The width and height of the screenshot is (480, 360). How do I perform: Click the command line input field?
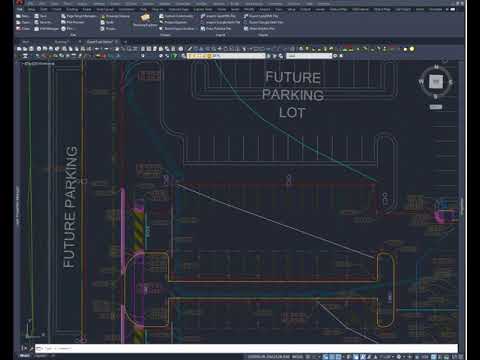pos(246,348)
